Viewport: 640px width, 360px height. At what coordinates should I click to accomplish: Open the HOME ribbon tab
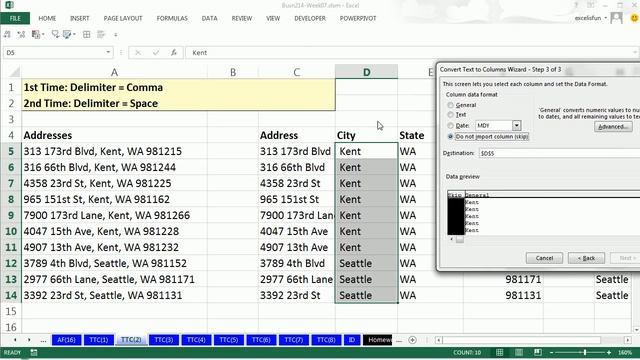(47, 18)
